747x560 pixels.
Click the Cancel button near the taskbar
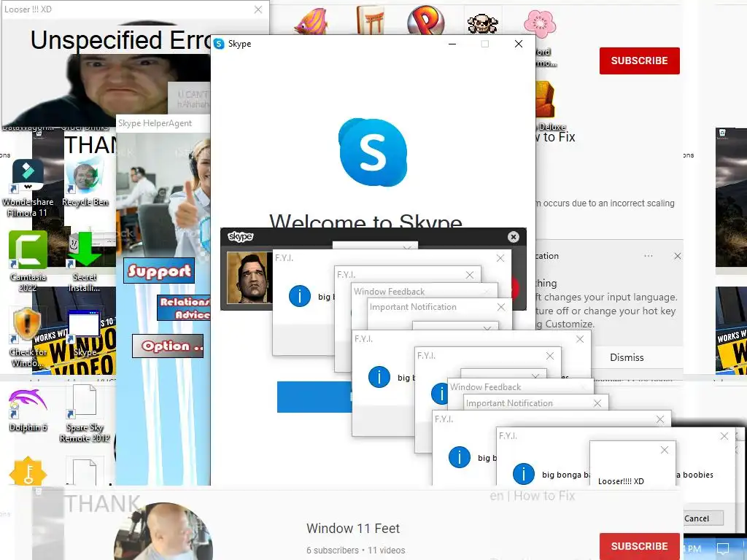[700, 518]
